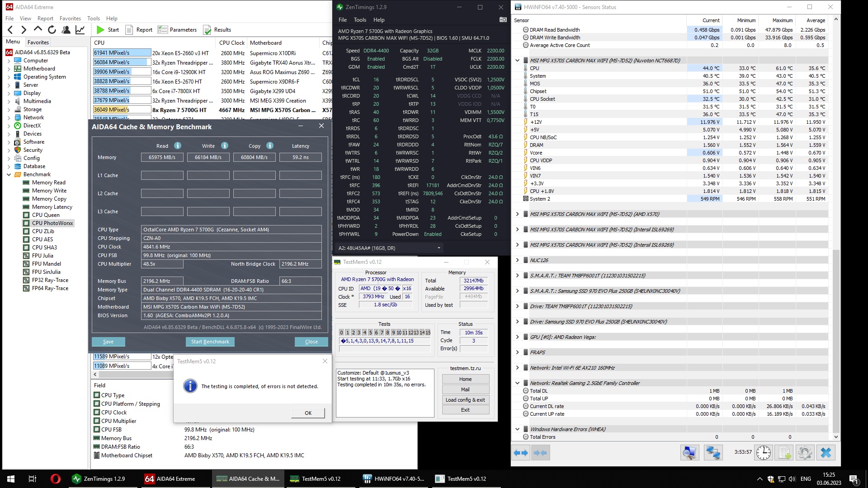Click the green Start benchmark icon
Image resolution: width=868 pixels, height=488 pixels.
100,30
